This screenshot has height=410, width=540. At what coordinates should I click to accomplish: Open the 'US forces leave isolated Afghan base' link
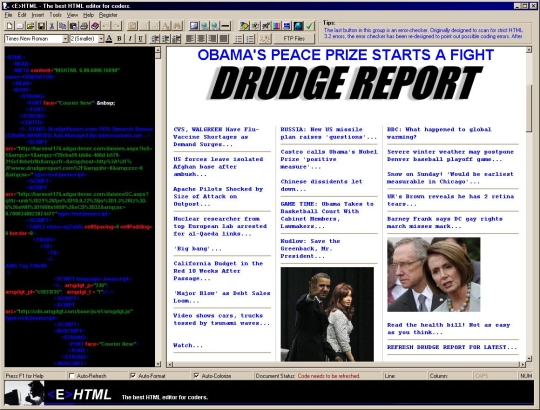click(x=218, y=167)
